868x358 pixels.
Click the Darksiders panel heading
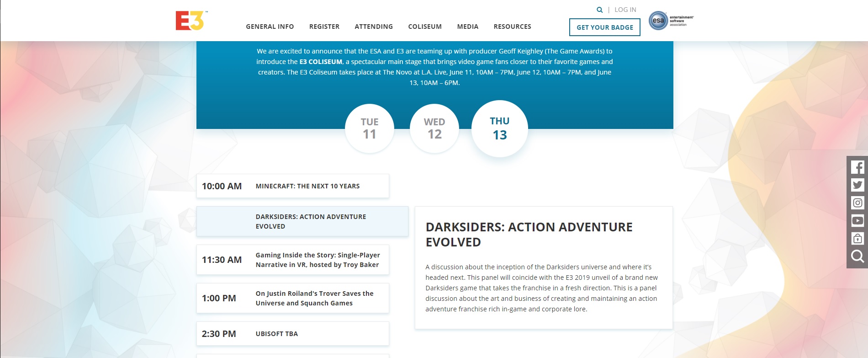(x=529, y=235)
